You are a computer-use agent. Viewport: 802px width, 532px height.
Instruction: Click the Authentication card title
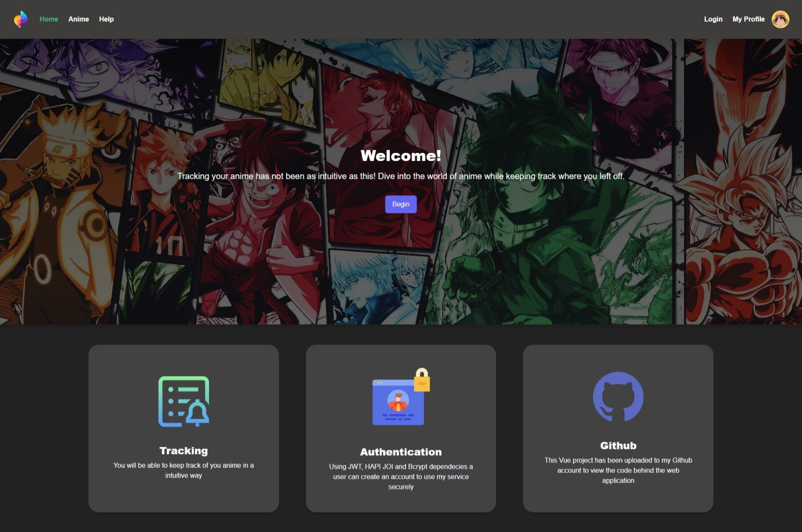(401, 452)
